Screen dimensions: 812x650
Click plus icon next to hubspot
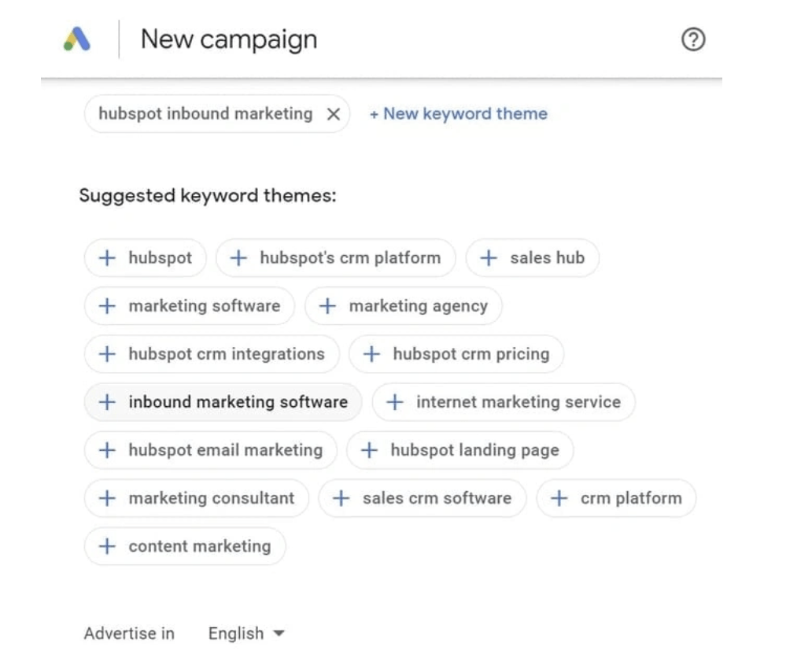(107, 257)
